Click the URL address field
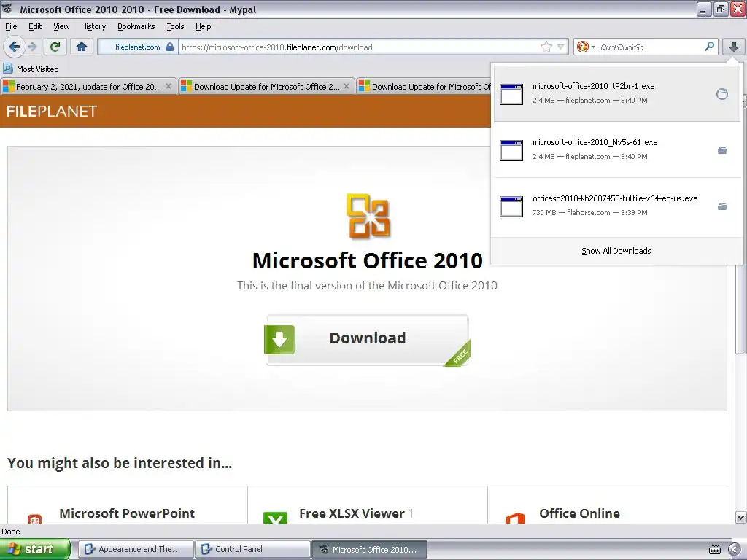Screen dimensions: 747x560 click(x=360, y=47)
